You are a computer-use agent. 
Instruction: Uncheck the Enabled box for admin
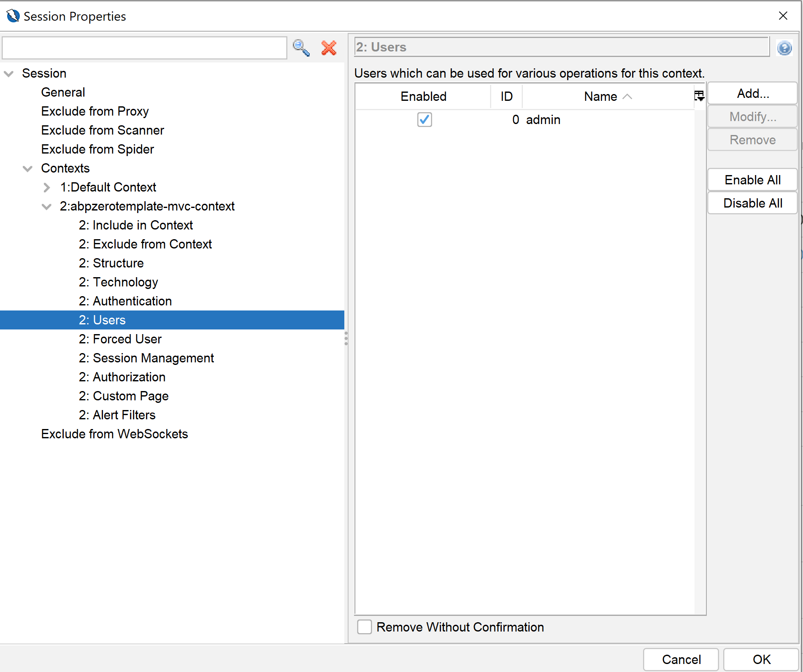(424, 120)
